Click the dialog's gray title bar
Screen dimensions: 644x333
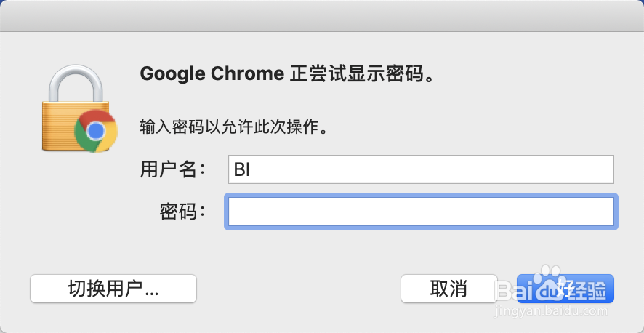322,15
